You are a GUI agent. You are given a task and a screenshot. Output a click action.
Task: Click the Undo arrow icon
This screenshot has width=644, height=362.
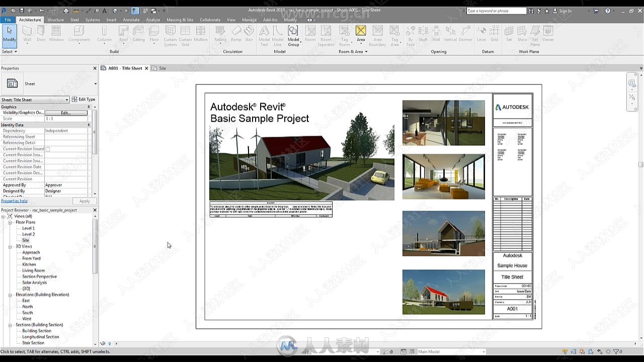click(x=42, y=11)
